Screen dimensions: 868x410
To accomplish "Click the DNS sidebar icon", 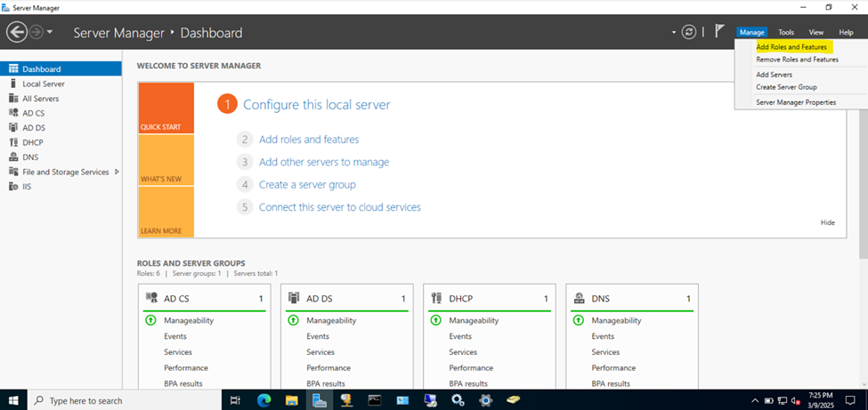I will [x=14, y=157].
